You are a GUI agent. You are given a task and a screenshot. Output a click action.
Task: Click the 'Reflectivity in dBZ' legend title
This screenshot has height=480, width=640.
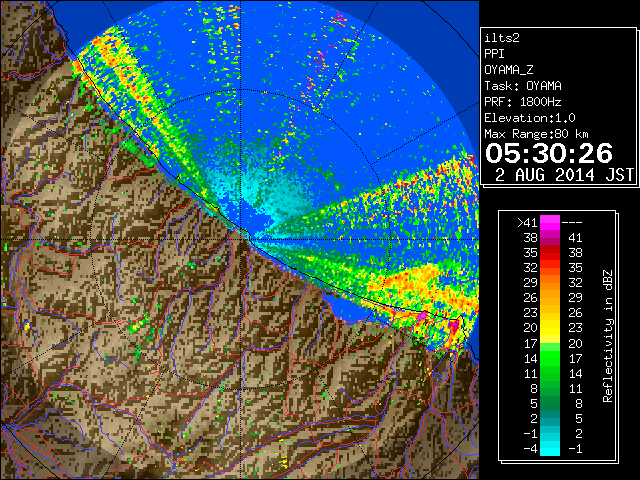point(607,336)
